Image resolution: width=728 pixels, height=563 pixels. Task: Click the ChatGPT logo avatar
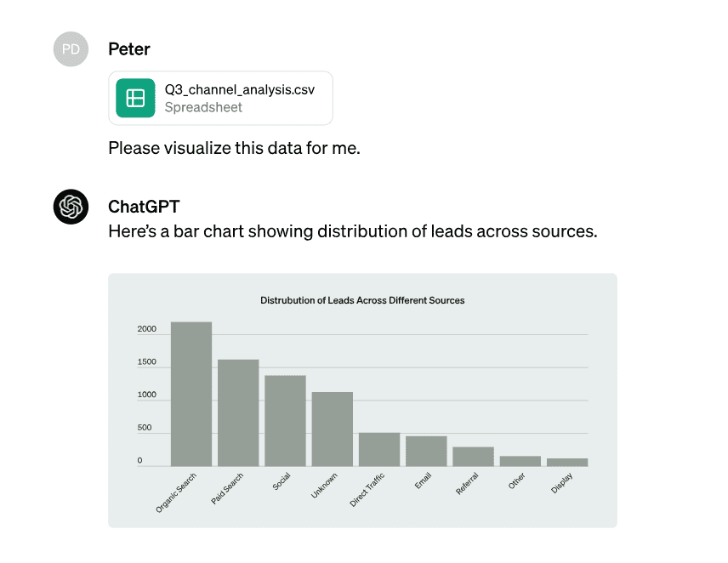[x=71, y=207]
